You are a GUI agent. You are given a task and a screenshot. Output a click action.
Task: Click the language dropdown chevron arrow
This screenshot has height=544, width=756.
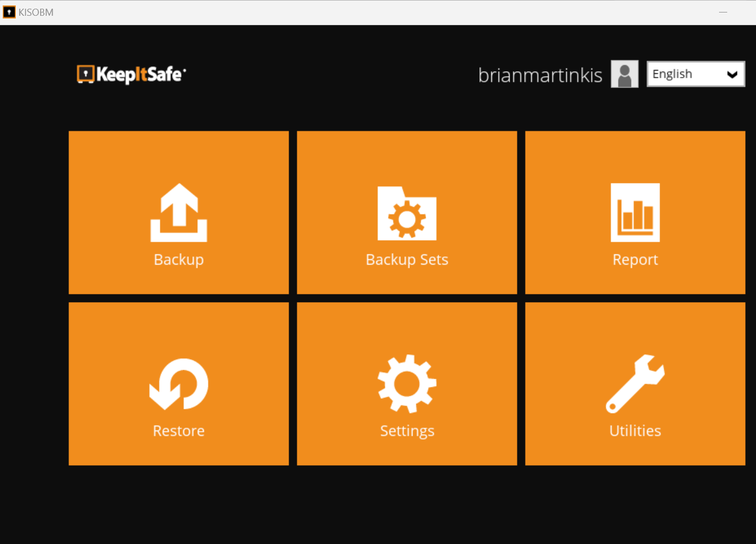coord(732,74)
